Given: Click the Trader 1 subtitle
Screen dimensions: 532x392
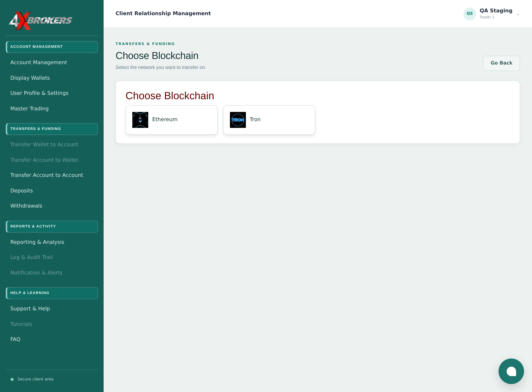Looking at the screenshot, I should pos(487,17).
